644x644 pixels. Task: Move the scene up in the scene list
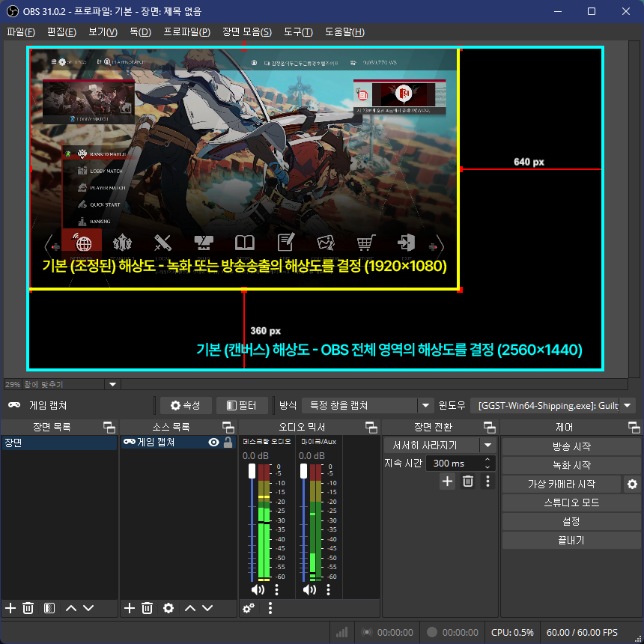click(71, 608)
